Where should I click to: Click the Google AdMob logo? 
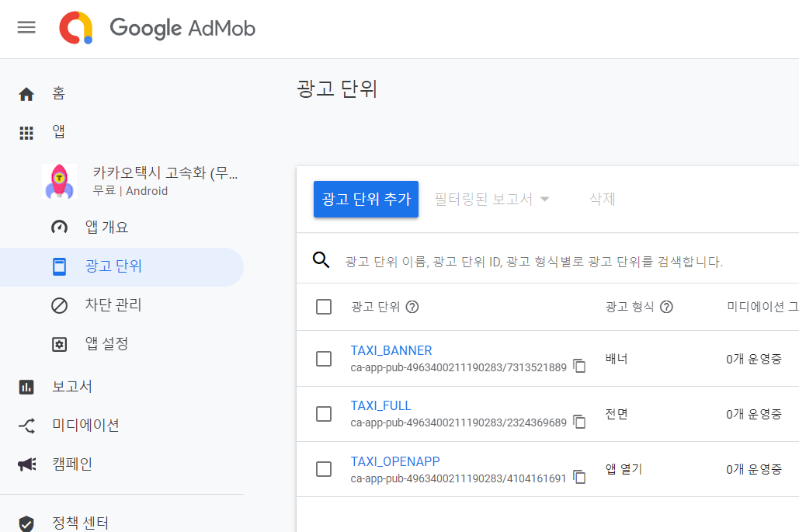pos(158,28)
